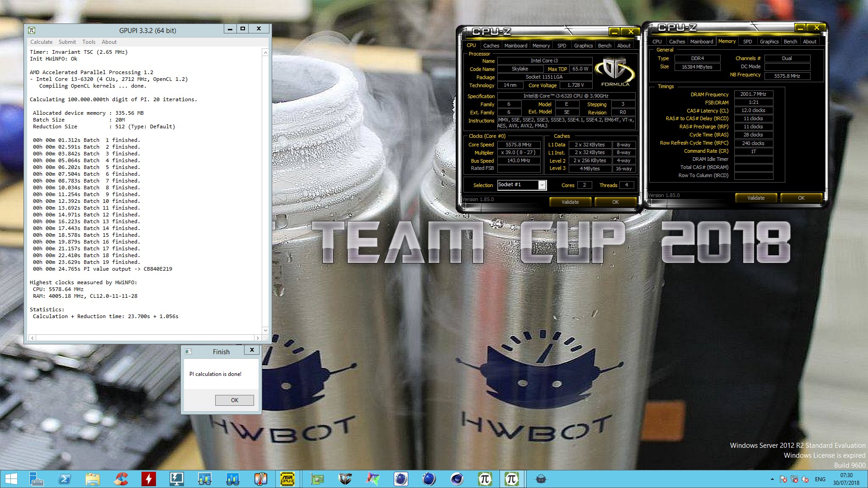This screenshot has width=868, height=488.
Task: Open the Socket #1 selection dropdown
Action: point(542,185)
